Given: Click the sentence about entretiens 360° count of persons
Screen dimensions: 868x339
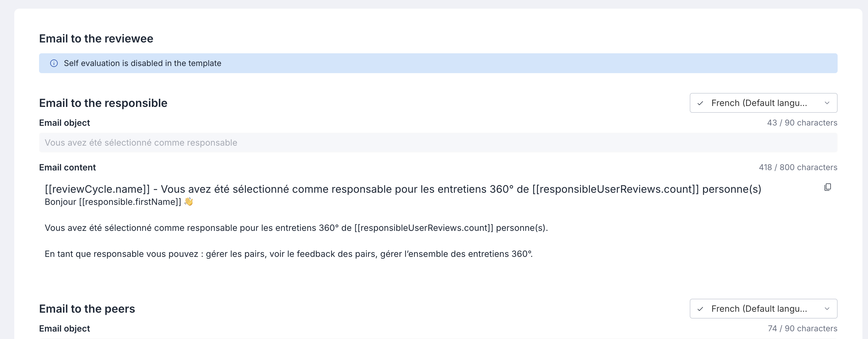Looking at the screenshot, I should [296, 228].
